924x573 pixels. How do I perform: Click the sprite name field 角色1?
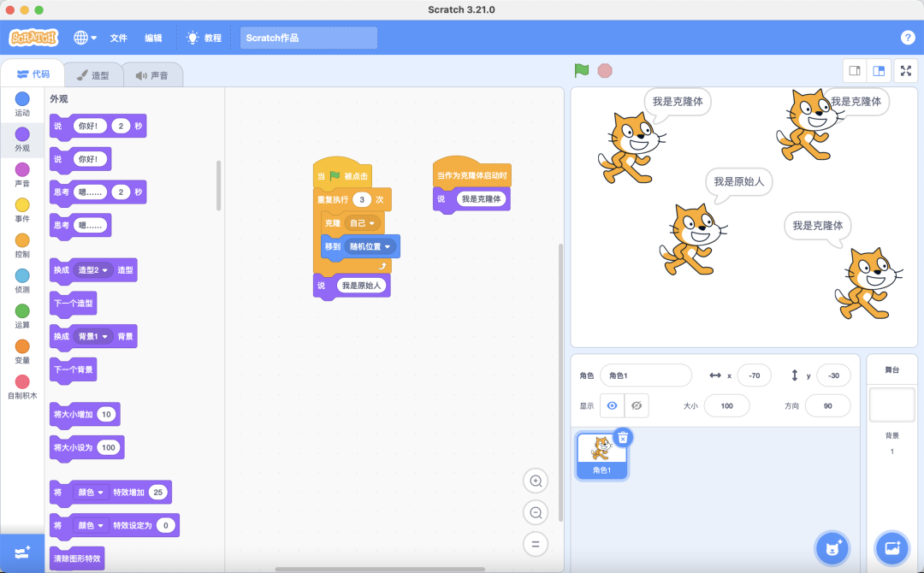[x=646, y=375]
